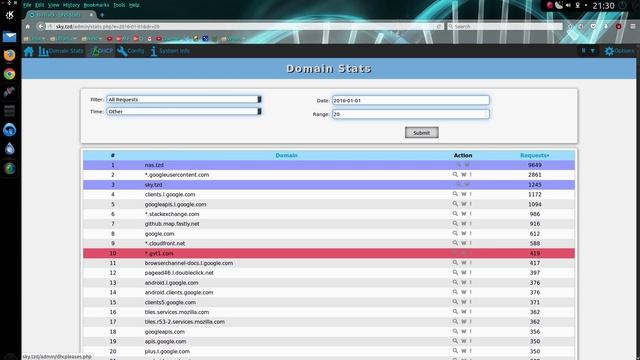The image size is (640, 360).
Task: Click the W icon for android.clients.google.com
Action: coord(464,292)
